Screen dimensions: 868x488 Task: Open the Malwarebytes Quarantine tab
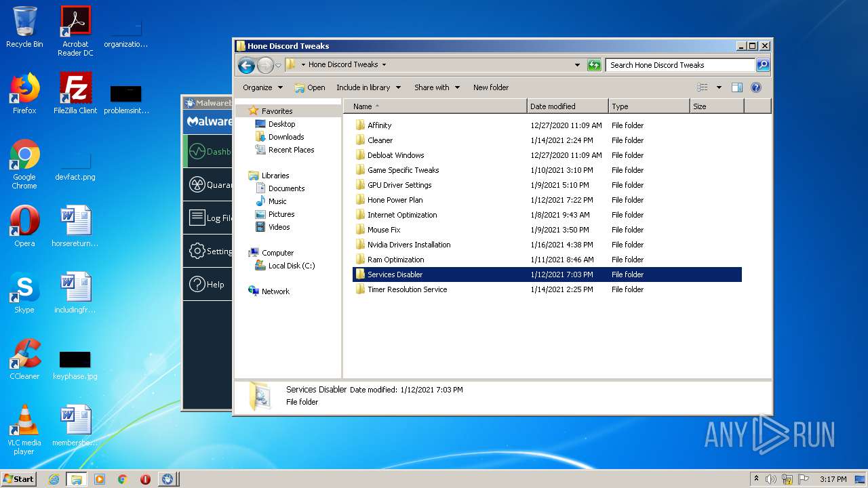click(208, 184)
